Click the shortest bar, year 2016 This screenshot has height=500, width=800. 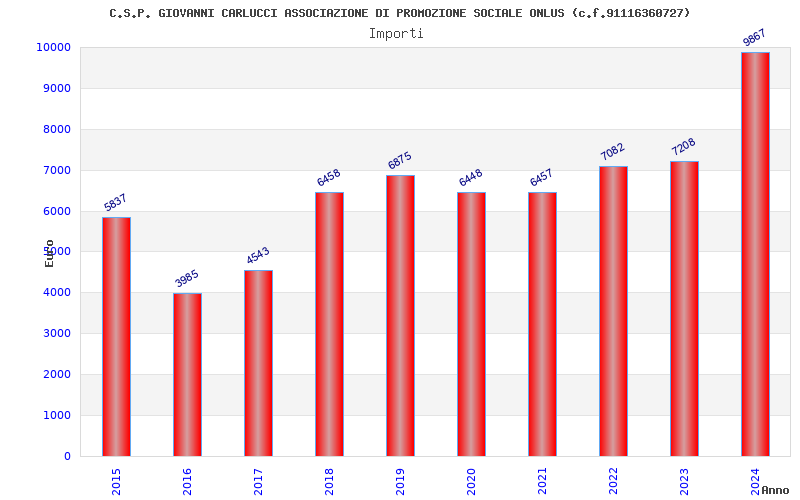click(187, 375)
